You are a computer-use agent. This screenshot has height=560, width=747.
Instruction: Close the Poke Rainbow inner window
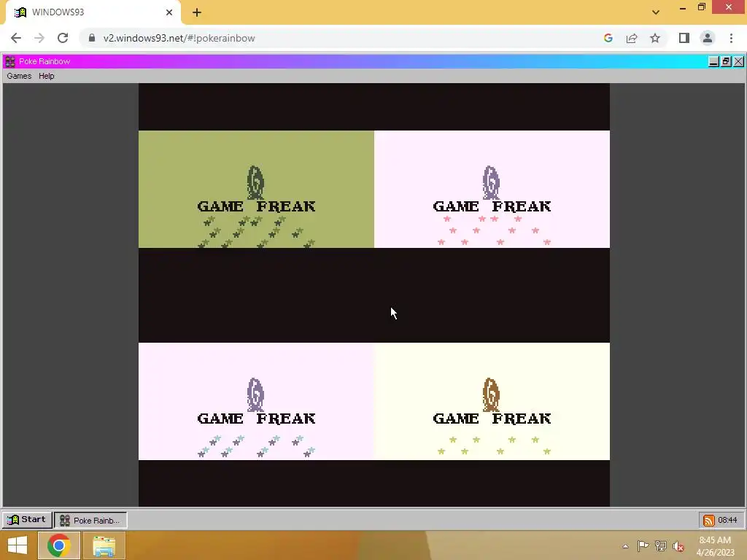(x=738, y=61)
